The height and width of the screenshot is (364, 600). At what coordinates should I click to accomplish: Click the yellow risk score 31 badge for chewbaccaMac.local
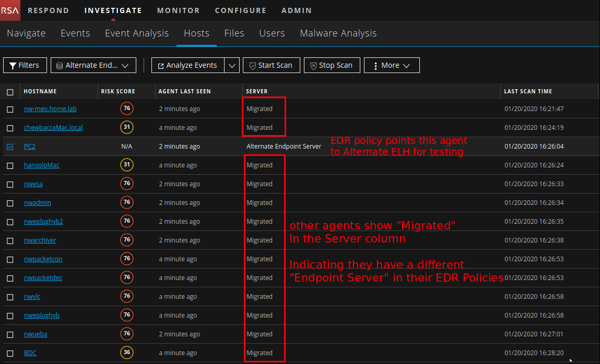click(126, 128)
